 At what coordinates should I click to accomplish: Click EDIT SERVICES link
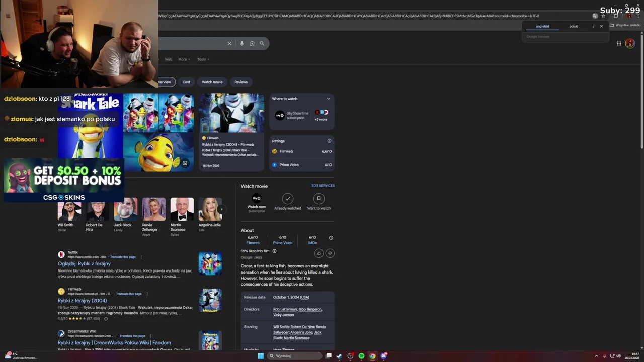(x=323, y=186)
